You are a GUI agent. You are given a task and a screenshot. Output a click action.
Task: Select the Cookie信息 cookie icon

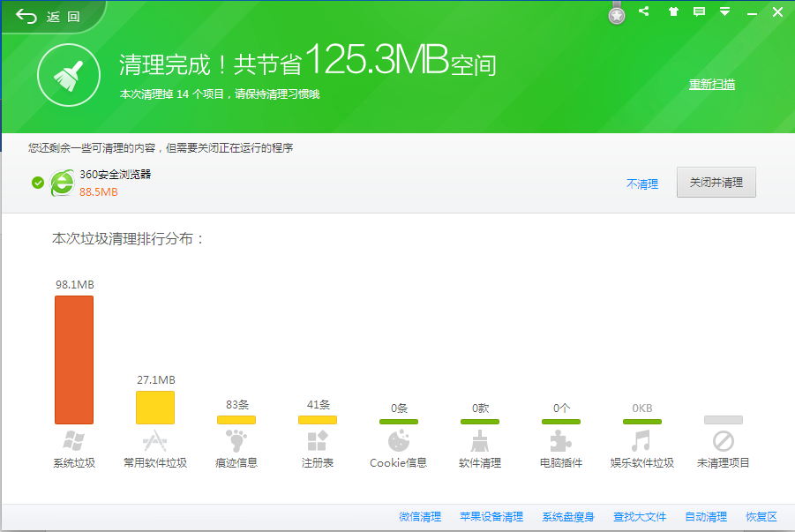pos(399,441)
